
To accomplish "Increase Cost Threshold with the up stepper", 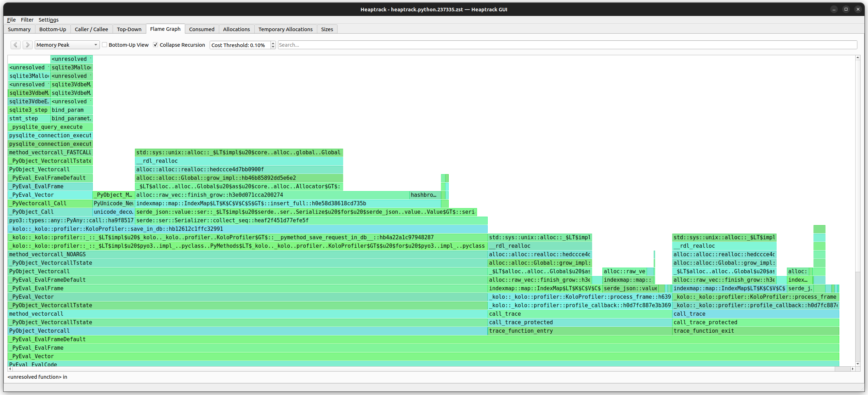I will click(x=273, y=43).
